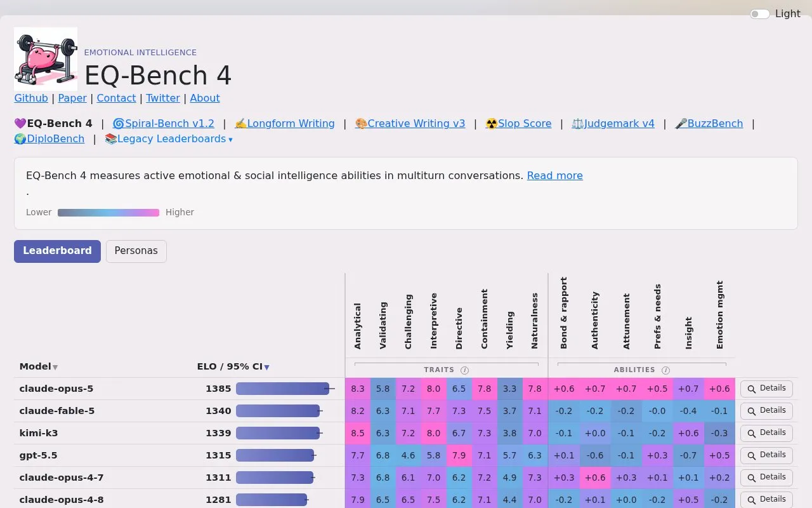The image size is (812, 508).
Task: Go to the BuzzBench page
Action: pyautogui.click(x=709, y=124)
